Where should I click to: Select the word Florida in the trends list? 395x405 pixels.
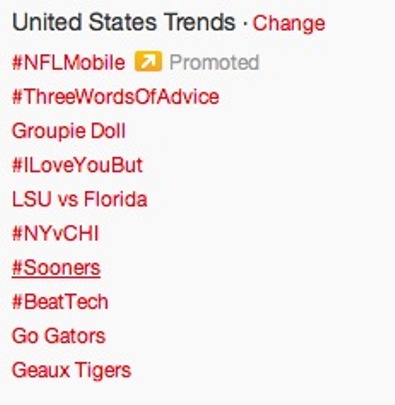point(115,199)
